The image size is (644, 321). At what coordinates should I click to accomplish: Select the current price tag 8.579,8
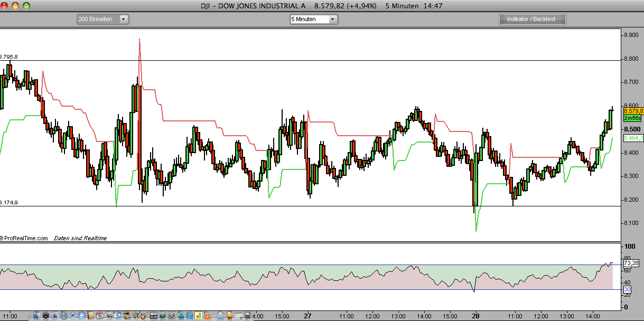click(x=633, y=111)
